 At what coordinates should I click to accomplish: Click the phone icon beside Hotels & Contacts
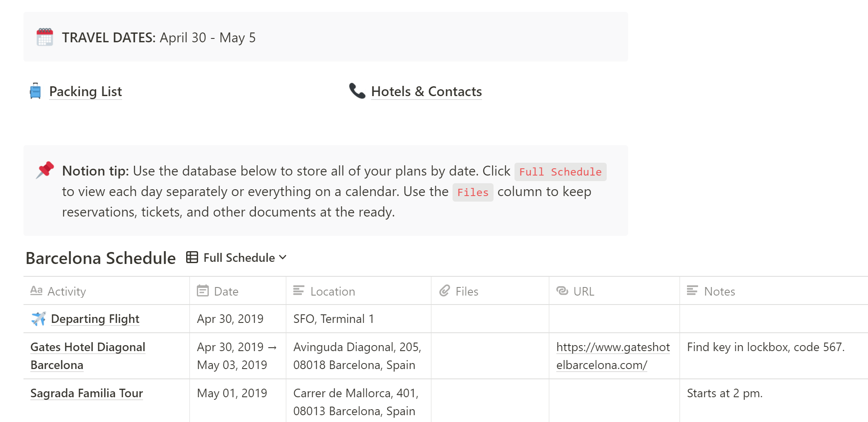click(x=357, y=91)
